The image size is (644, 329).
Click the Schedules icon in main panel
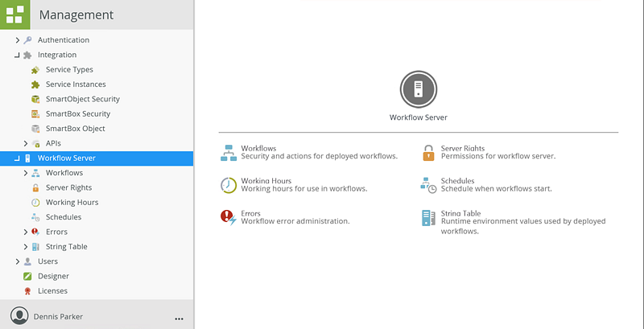[x=428, y=185]
